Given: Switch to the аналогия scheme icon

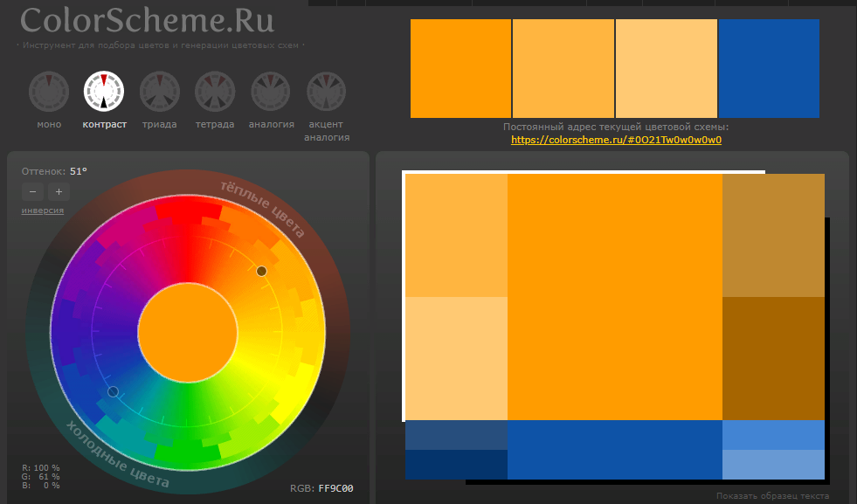Looking at the screenshot, I should pos(271,92).
